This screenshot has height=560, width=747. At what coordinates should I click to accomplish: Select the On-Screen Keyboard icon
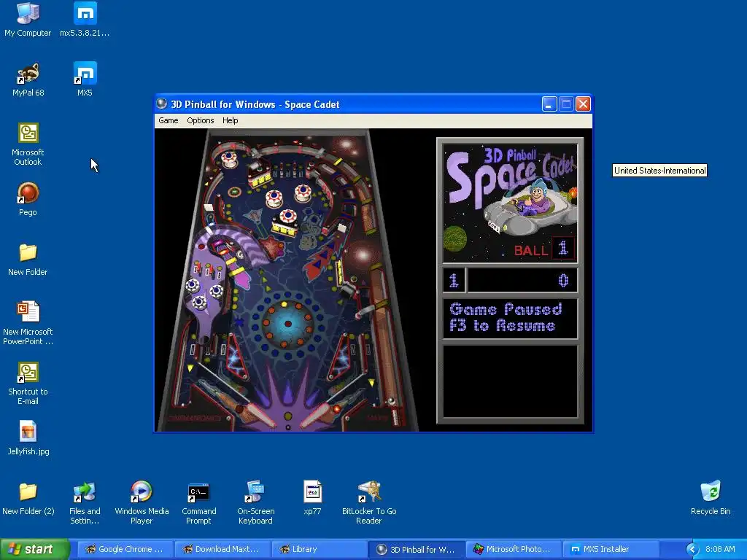pos(255,503)
